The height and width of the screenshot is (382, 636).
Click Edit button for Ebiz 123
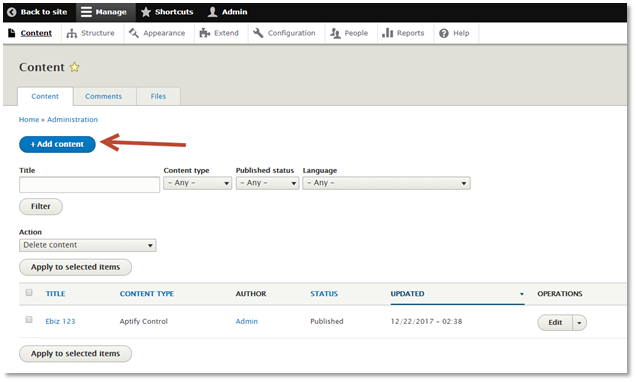pos(555,323)
